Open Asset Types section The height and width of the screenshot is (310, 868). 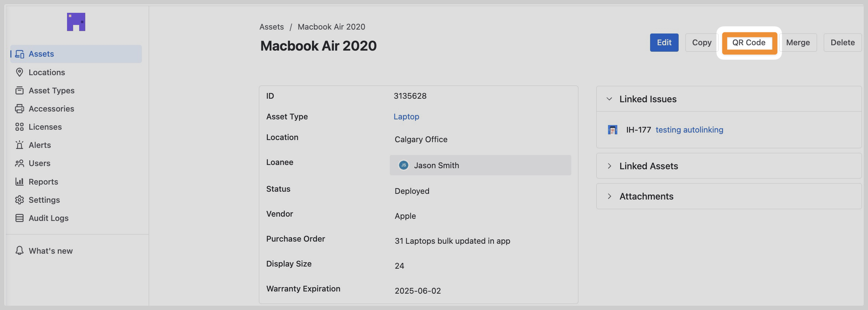76,91
